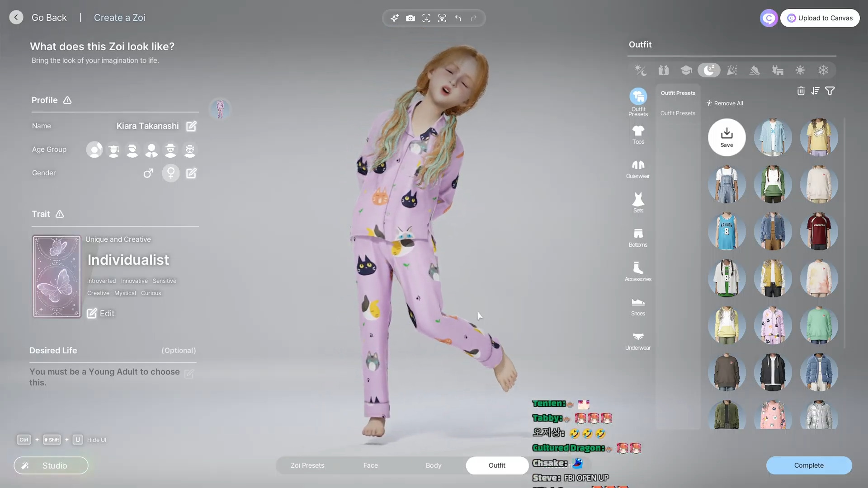This screenshot has height=488, width=868.
Task: Save the current outfit preset
Action: (726, 137)
